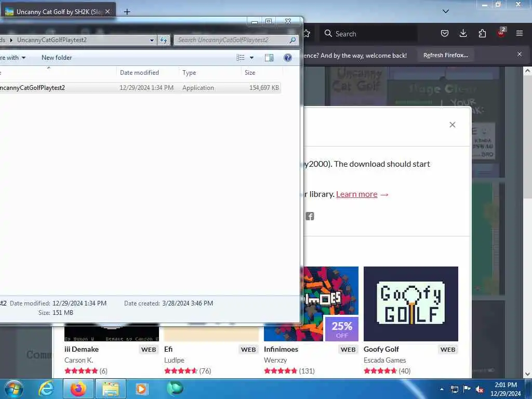Share on Facebook icon in download dialog
The image size is (532, 399).
[310, 216]
